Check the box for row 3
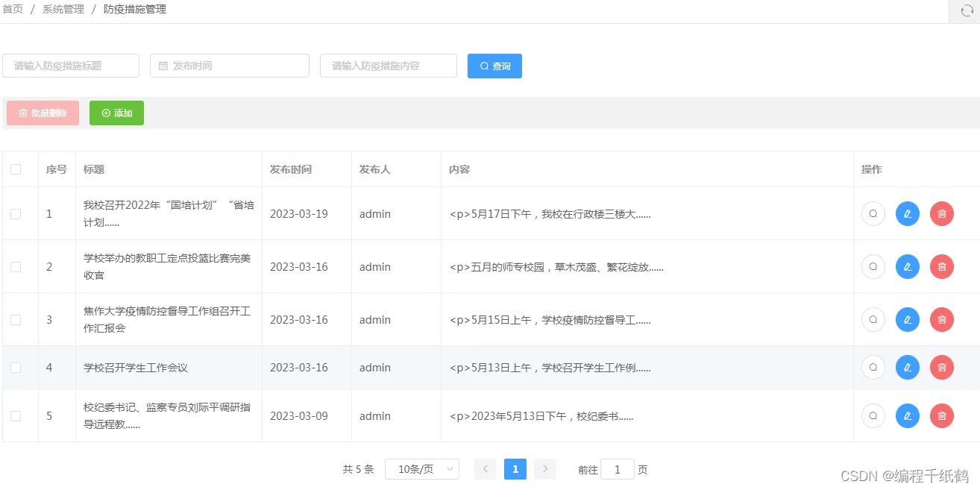Image resolution: width=980 pixels, height=490 pixels. pyautogui.click(x=16, y=320)
